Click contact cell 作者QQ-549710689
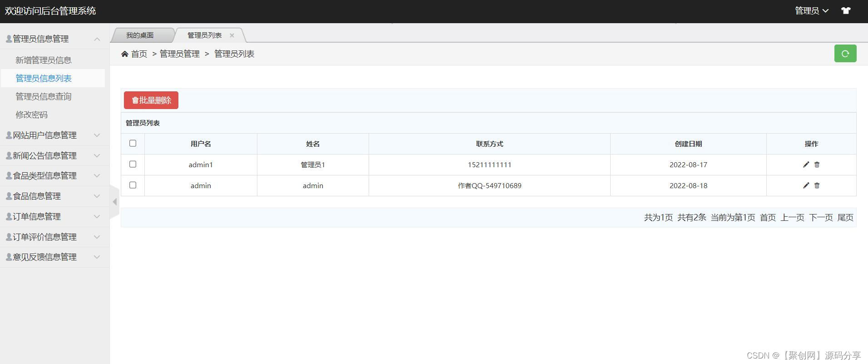The image size is (868, 364). pyautogui.click(x=489, y=186)
